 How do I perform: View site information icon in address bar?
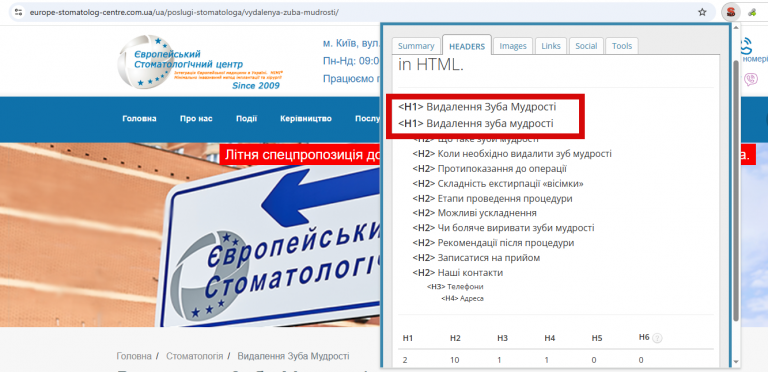pyautogui.click(x=19, y=12)
